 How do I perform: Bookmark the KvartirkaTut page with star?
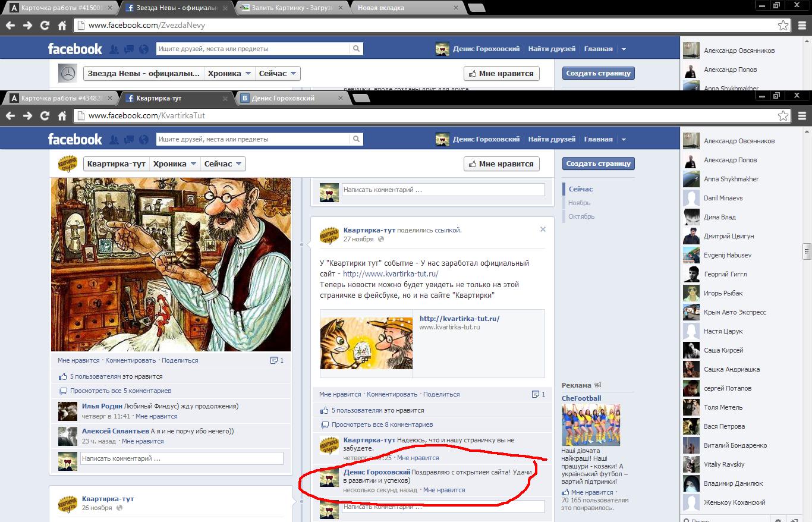click(x=783, y=116)
